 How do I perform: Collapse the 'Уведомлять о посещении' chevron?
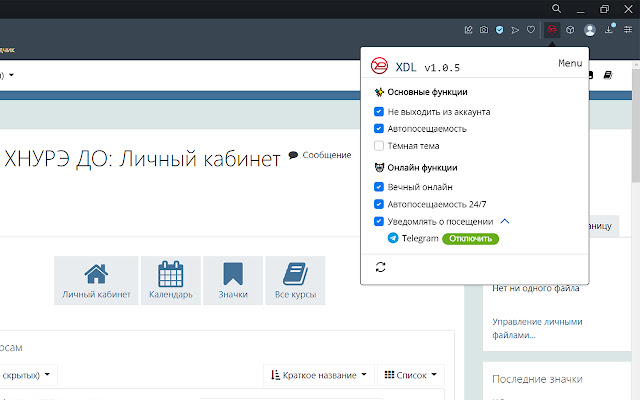coord(505,221)
